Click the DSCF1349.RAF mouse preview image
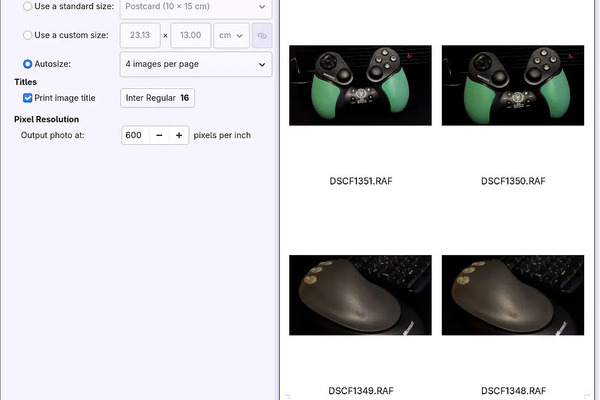 click(x=360, y=295)
